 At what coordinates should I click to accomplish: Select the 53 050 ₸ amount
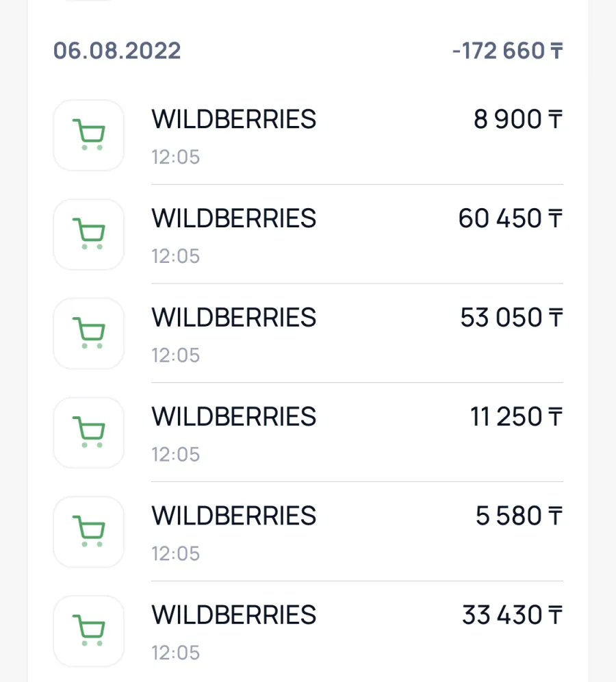(x=512, y=318)
